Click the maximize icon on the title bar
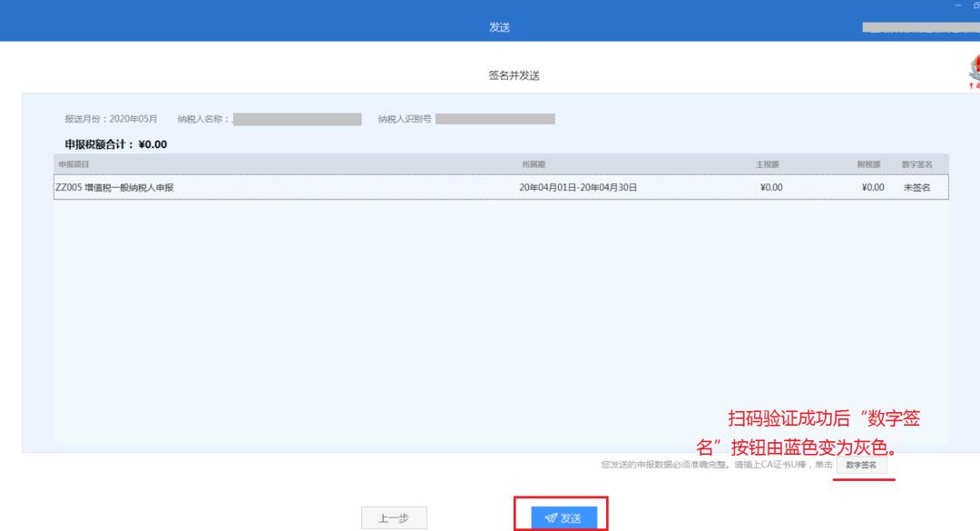Screen dimensions: 980x531 (975, 6)
